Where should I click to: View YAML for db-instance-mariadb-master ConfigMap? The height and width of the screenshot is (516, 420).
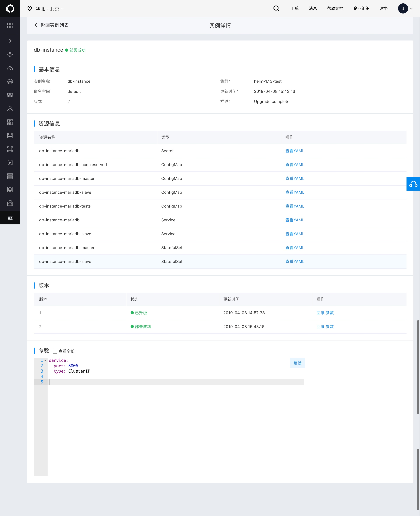click(x=295, y=178)
